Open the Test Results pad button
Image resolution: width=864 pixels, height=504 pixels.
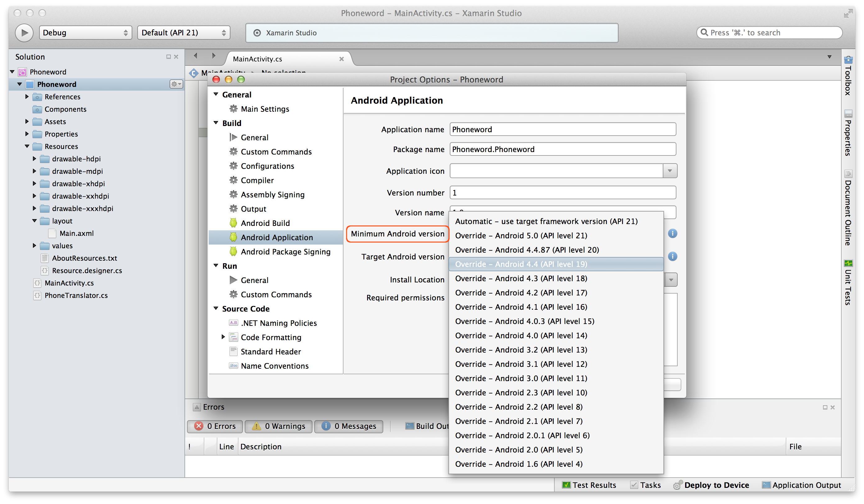pos(589,485)
